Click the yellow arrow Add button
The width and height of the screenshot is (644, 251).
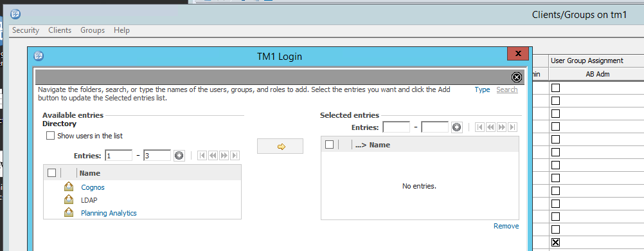coord(280,146)
